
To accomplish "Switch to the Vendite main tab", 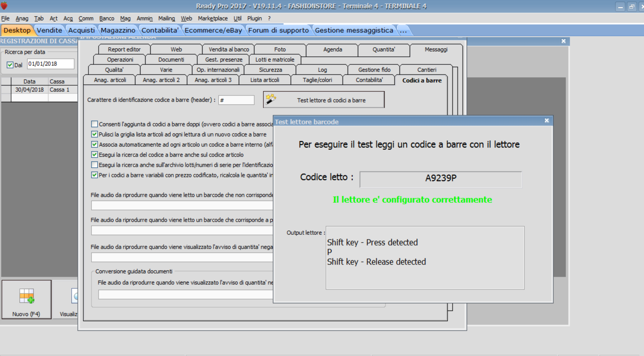I will pos(50,30).
